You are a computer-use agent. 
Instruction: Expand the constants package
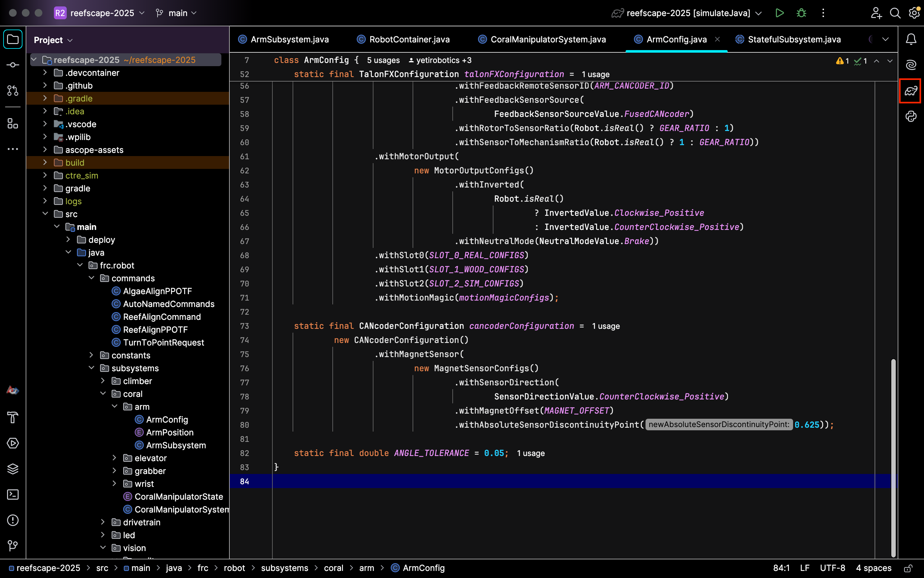[91, 355]
